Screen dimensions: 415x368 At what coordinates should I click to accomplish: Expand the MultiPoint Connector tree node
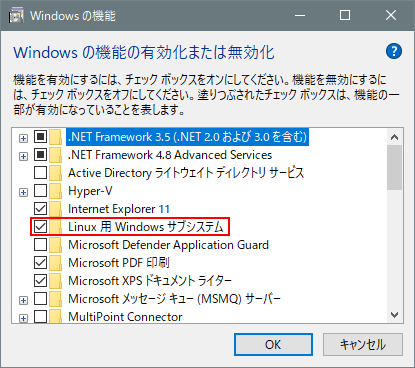pos(23,318)
